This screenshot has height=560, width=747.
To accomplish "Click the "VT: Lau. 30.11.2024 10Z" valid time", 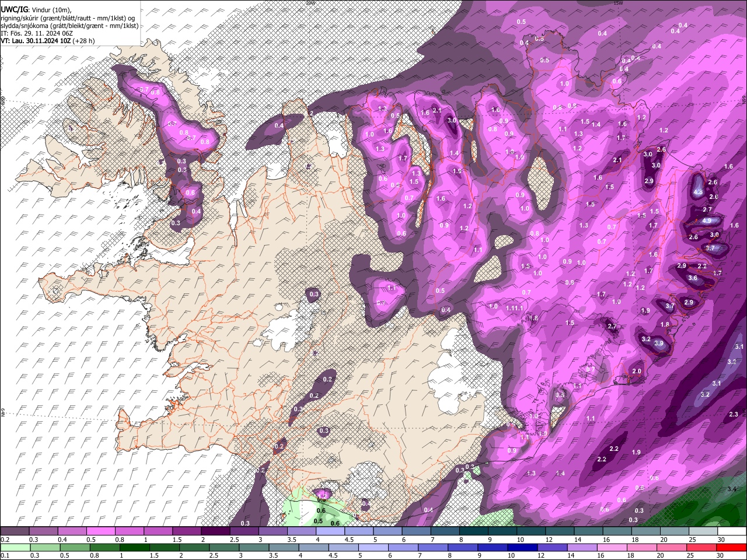I will coord(36,41).
